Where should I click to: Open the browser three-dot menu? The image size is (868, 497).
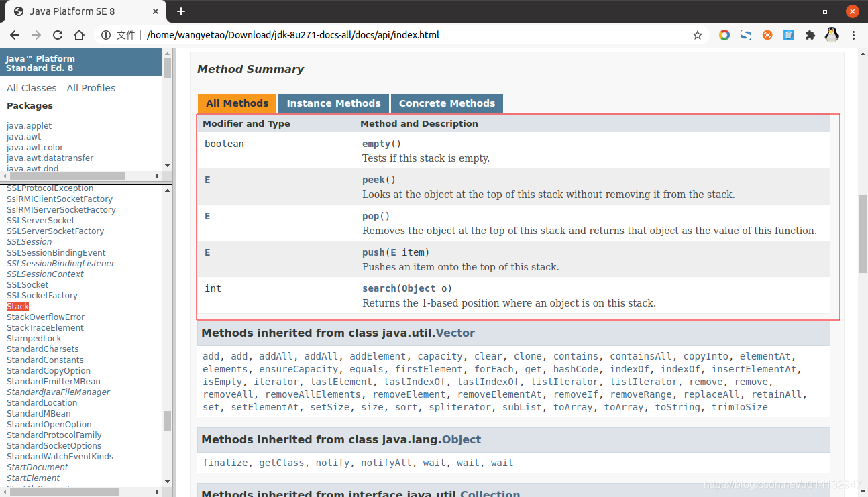coord(853,35)
